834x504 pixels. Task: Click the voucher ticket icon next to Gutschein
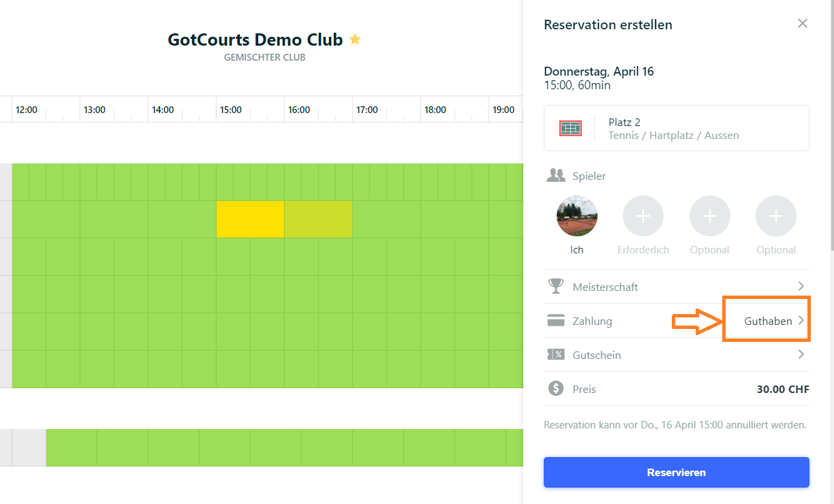556,355
